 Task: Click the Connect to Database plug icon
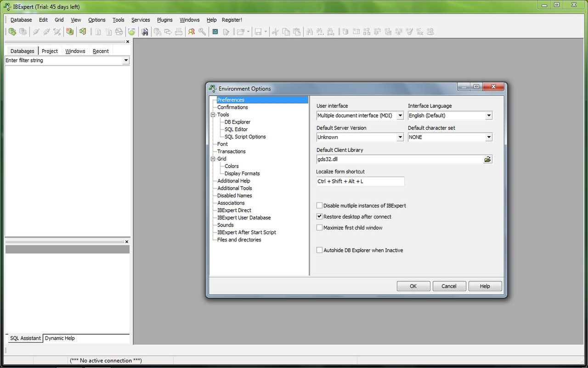(36, 32)
